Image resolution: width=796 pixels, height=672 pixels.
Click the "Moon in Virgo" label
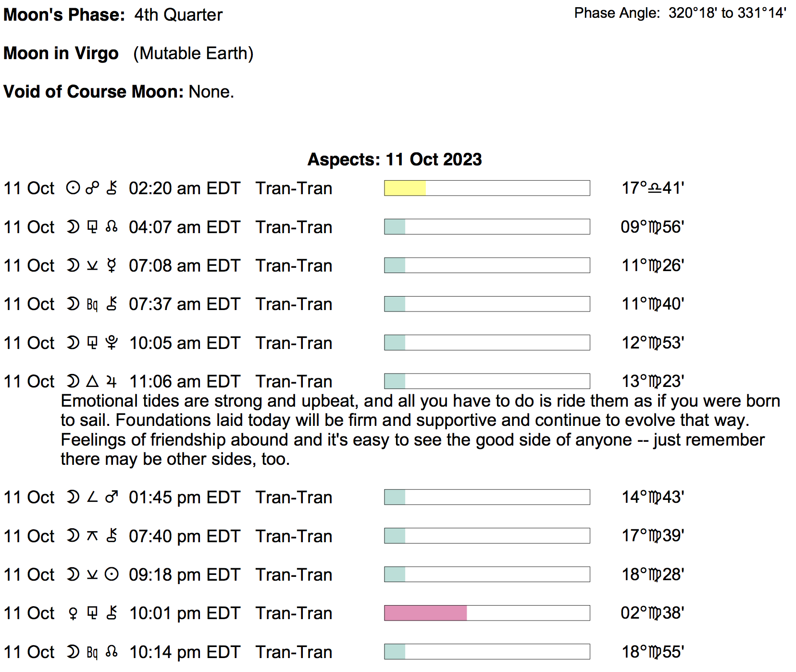(x=61, y=53)
